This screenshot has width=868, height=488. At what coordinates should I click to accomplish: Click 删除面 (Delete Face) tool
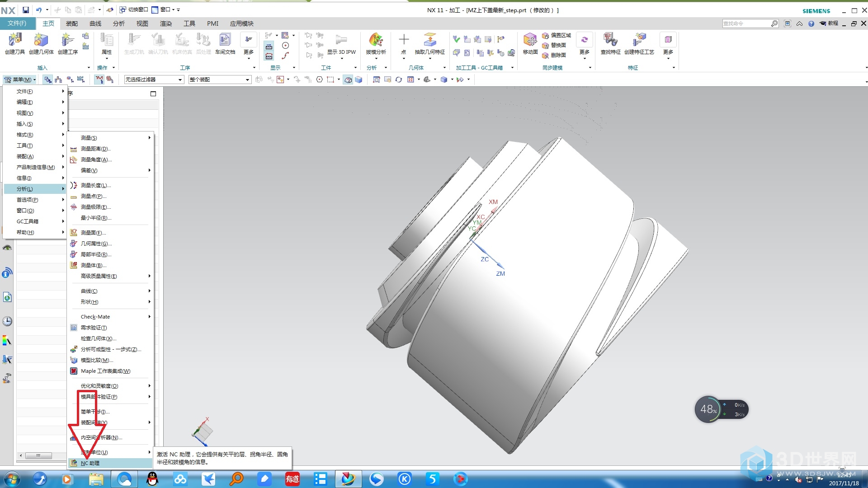point(554,55)
